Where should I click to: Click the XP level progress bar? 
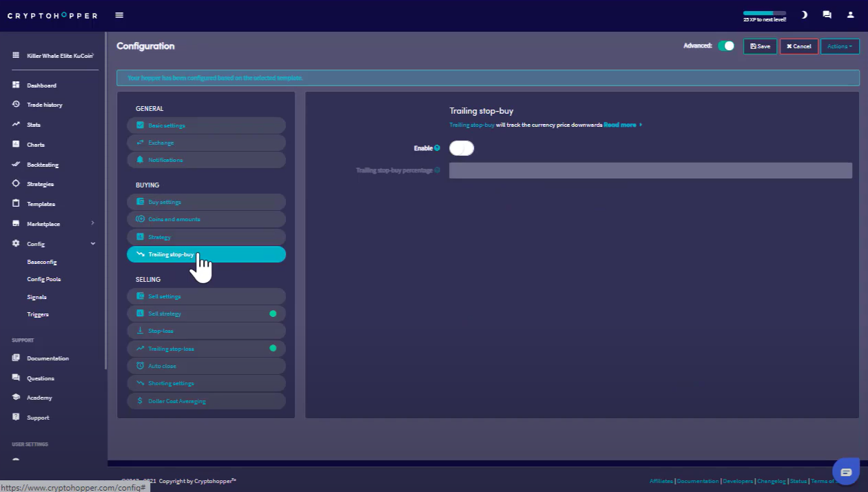point(764,13)
